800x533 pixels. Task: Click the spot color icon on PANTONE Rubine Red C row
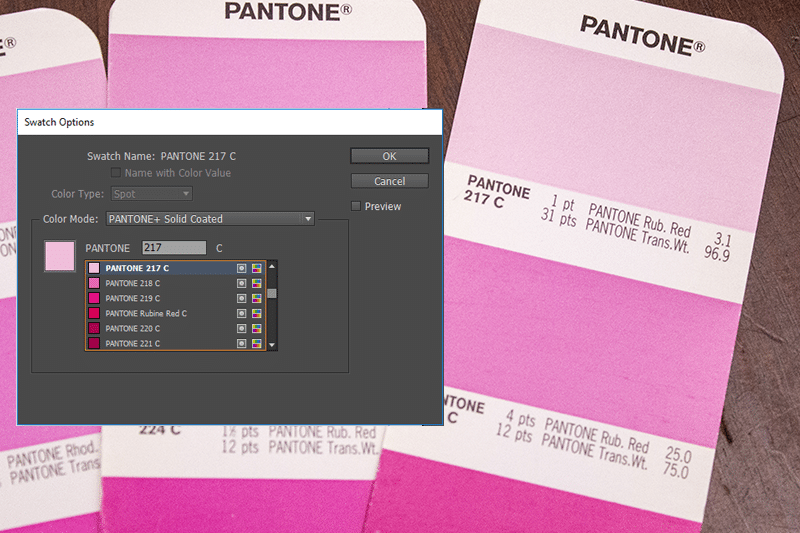tap(241, 313)
